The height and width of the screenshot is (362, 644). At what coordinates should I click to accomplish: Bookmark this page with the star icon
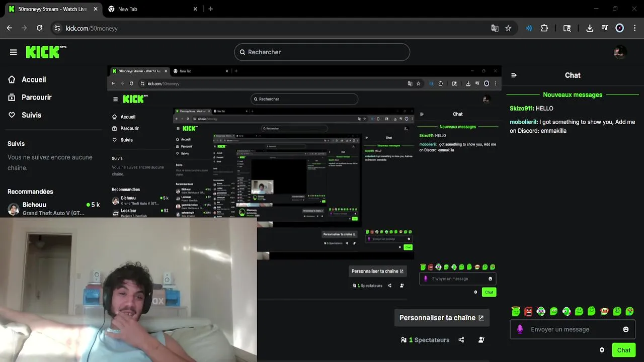coord(508,28)
